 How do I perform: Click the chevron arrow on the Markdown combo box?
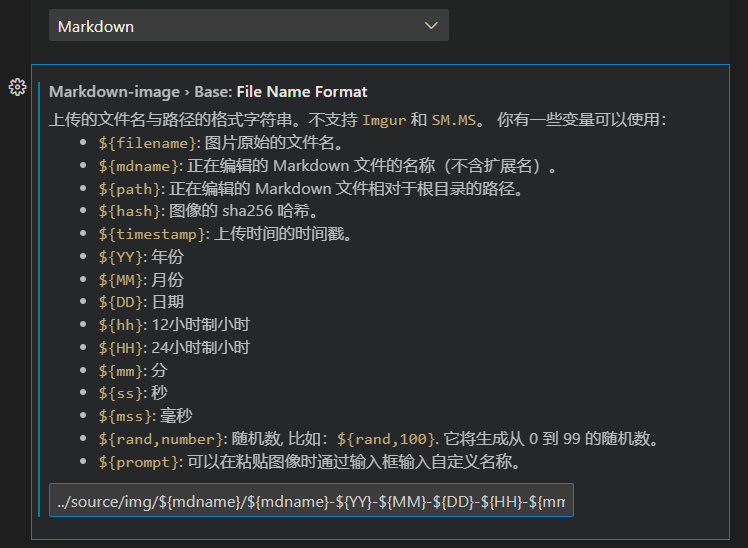(x=431, y=26)
